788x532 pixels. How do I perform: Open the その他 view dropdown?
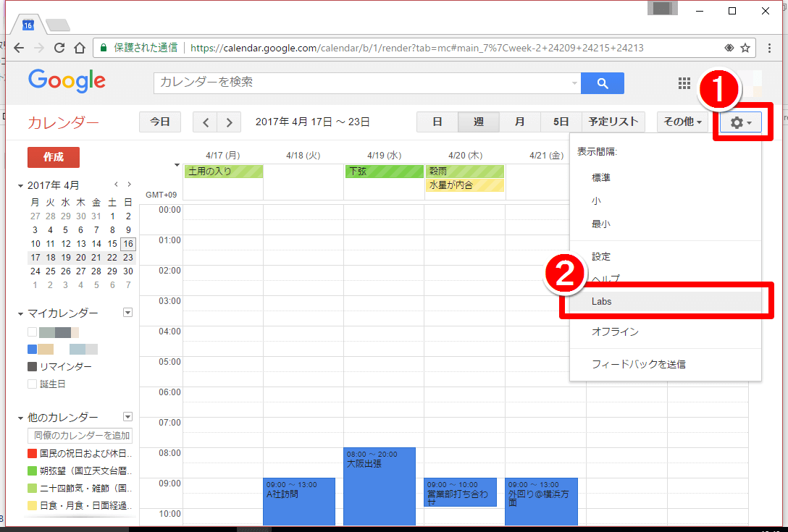(682, 122)
